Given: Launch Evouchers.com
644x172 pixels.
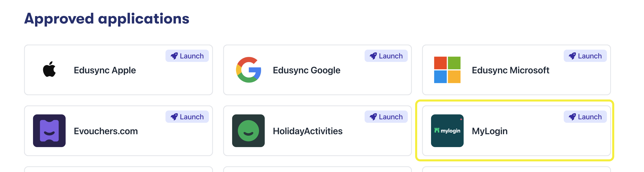Looking at the screenshot, I should [187, 117].
